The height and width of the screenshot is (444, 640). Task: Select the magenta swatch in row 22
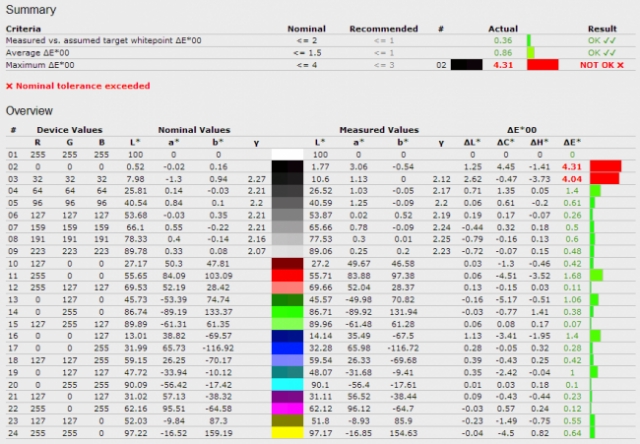(x=291, y=408)
